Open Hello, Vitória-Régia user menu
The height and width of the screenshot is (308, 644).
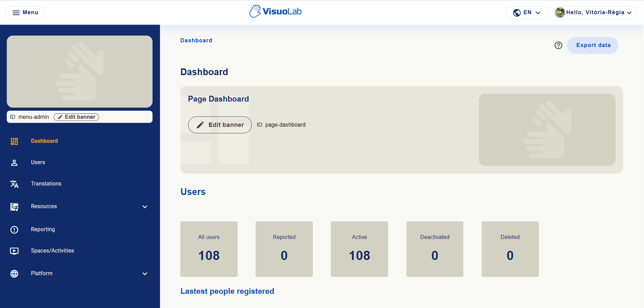[595, 13]
